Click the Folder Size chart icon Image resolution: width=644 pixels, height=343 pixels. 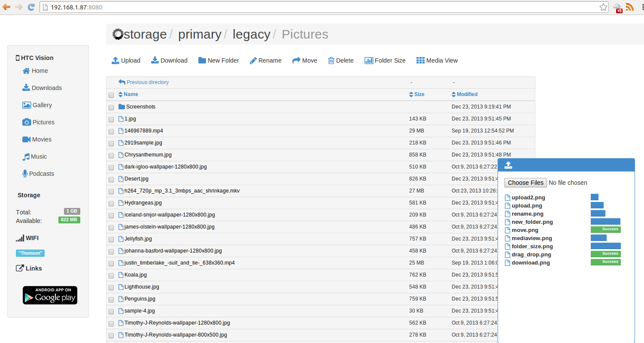pyautogui.click(x=369, y=60)
